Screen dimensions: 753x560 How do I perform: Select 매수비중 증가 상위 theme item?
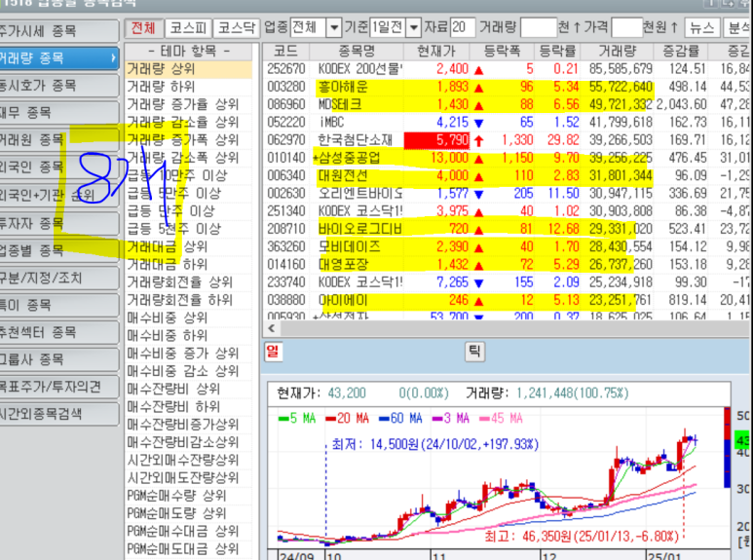[189, 354]
